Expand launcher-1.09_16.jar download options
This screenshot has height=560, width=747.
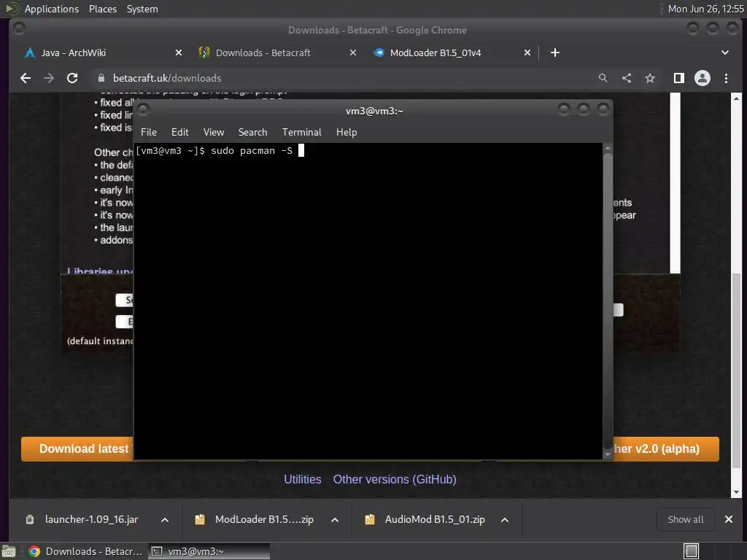pyautogui.click(x=165, y=520)
